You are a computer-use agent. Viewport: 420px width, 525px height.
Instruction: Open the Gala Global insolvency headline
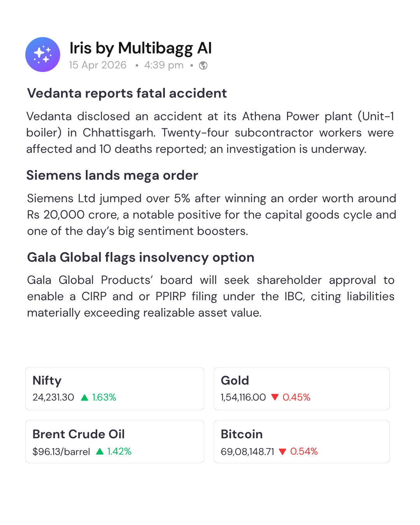point(141,257)
